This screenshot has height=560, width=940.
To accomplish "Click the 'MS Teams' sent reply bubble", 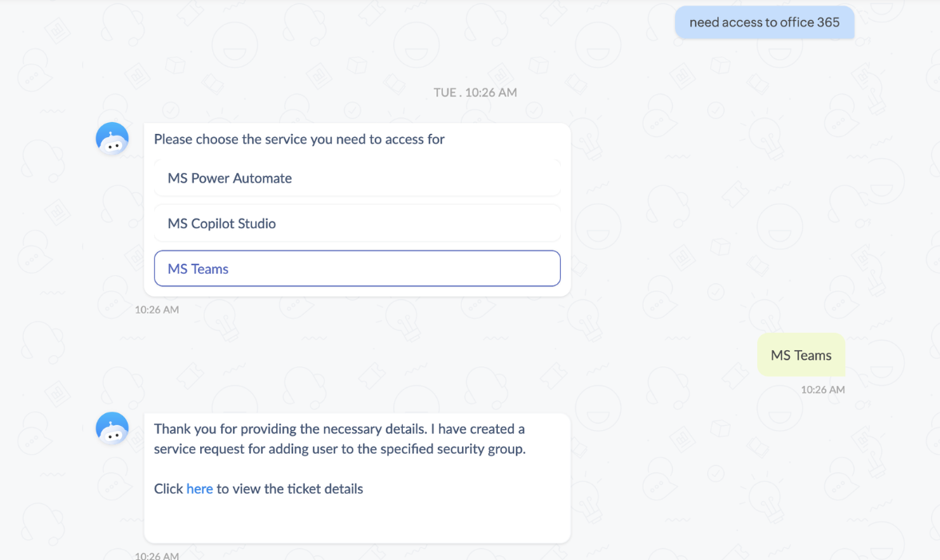I will (x=801, y=355).
